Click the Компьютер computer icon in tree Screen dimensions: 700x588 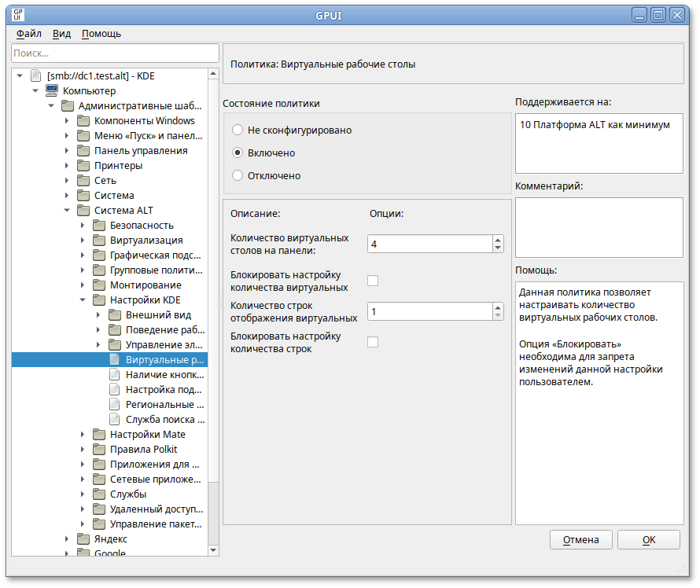(51, 91)
